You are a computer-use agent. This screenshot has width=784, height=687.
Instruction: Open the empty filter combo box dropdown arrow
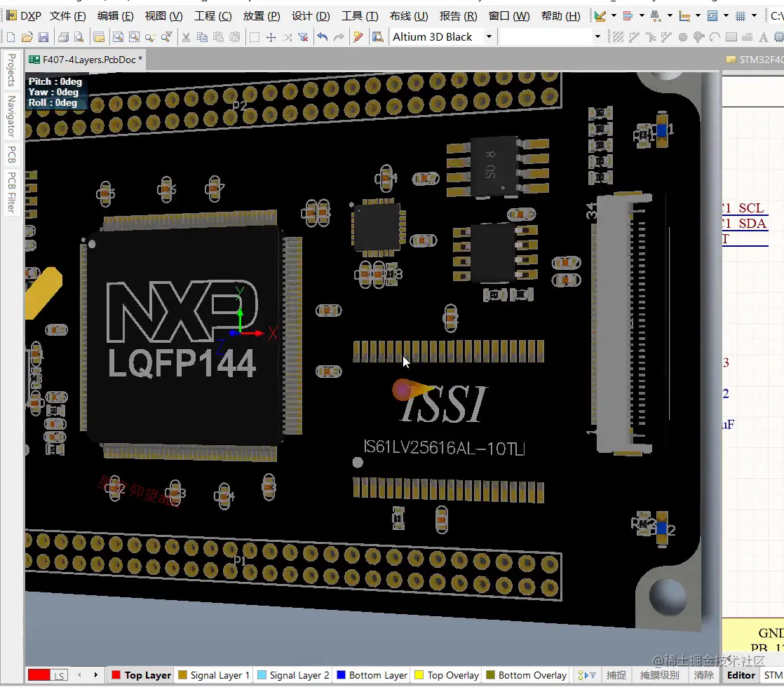point(597,36)
